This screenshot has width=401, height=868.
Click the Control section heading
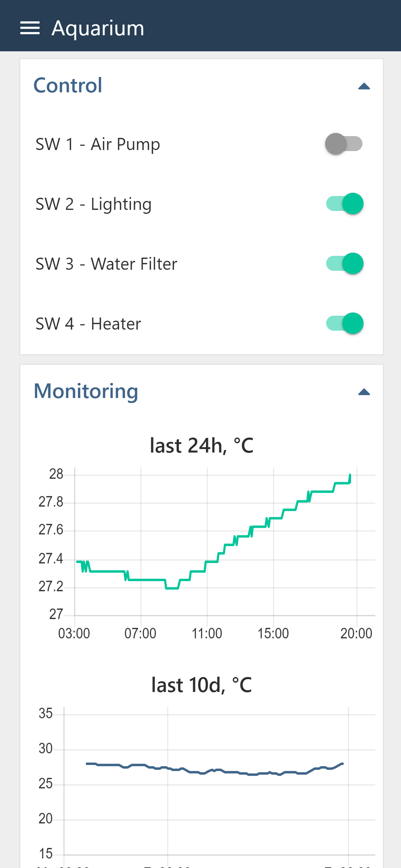pos(68,86)
